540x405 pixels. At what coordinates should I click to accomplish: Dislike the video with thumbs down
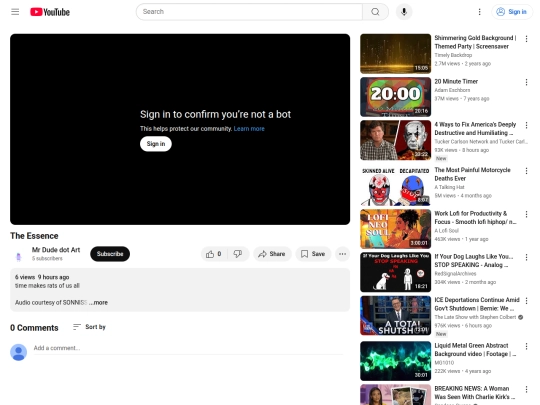click(x=238, y=254)
